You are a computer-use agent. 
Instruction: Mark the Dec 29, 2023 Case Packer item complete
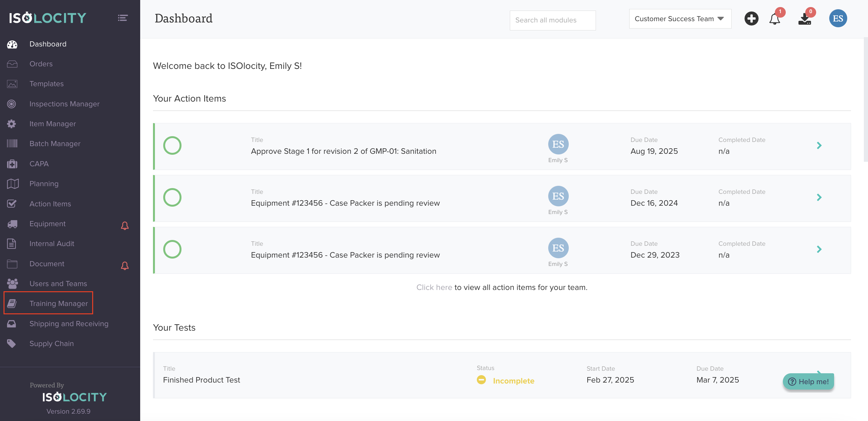point(172,249)
